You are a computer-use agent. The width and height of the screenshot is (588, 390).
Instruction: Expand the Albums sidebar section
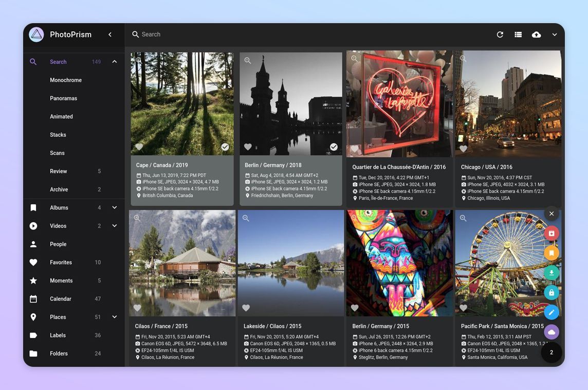(x=114, y=207)
